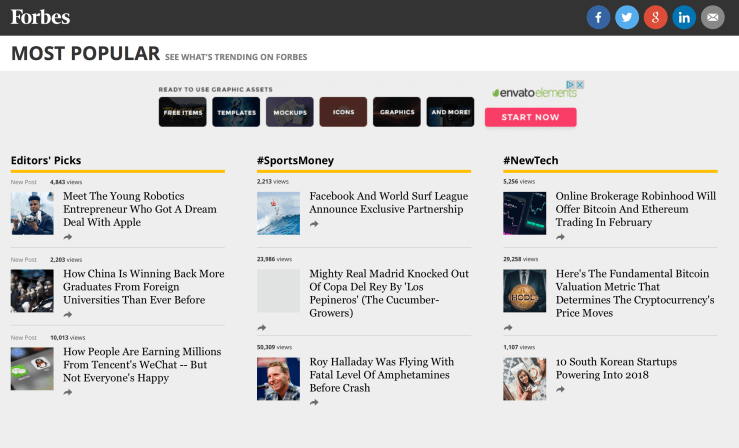The height and width of the screenshot is (448, 739).
Task: Open the Forbes logo homepage link
Action: coord(41,17)
